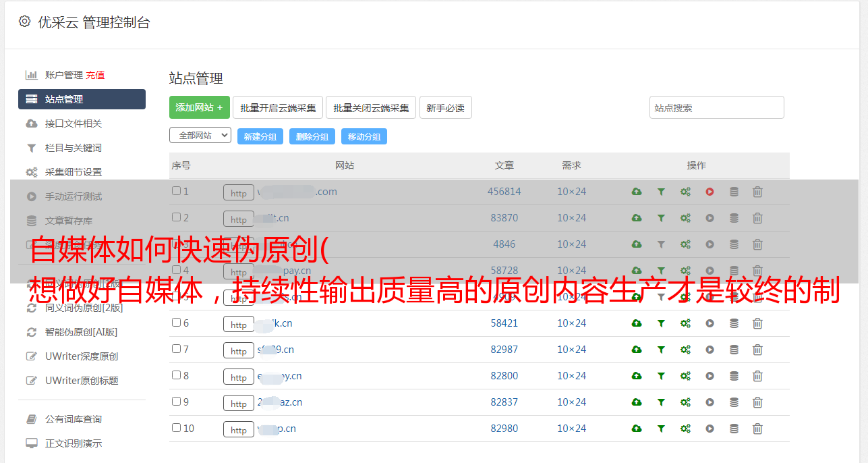This screenshot has height=463, width=868.
Task: Open filter icon in row 10
Action: [x=661, y=429]
